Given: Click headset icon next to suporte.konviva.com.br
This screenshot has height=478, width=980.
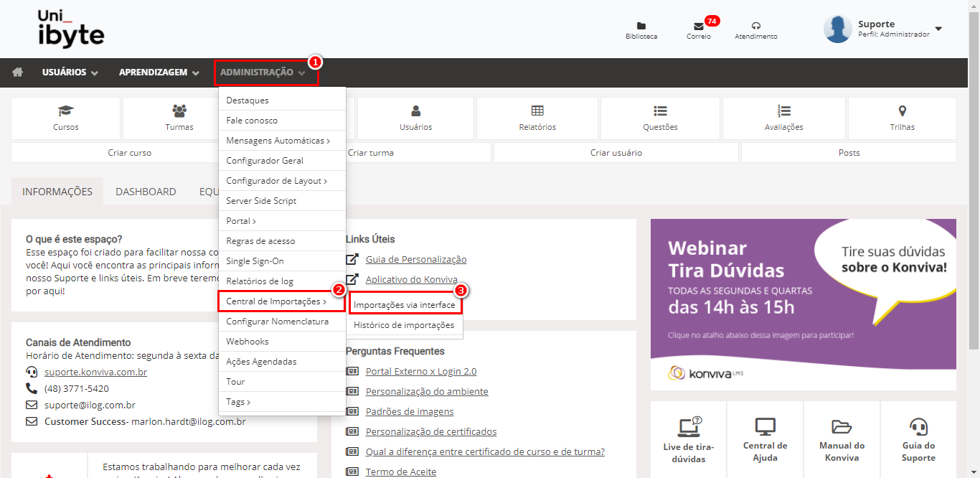Looking at the screenshot, I should coord(32,372).
